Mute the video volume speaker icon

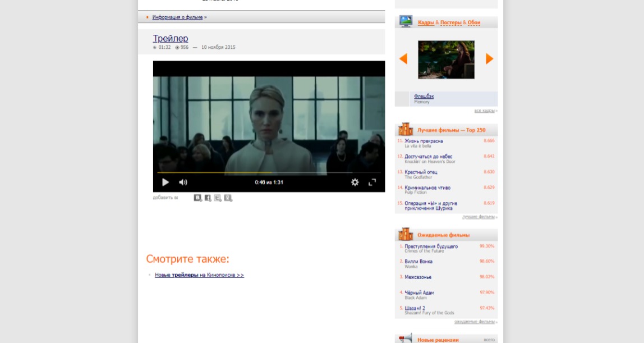[183, 182]
